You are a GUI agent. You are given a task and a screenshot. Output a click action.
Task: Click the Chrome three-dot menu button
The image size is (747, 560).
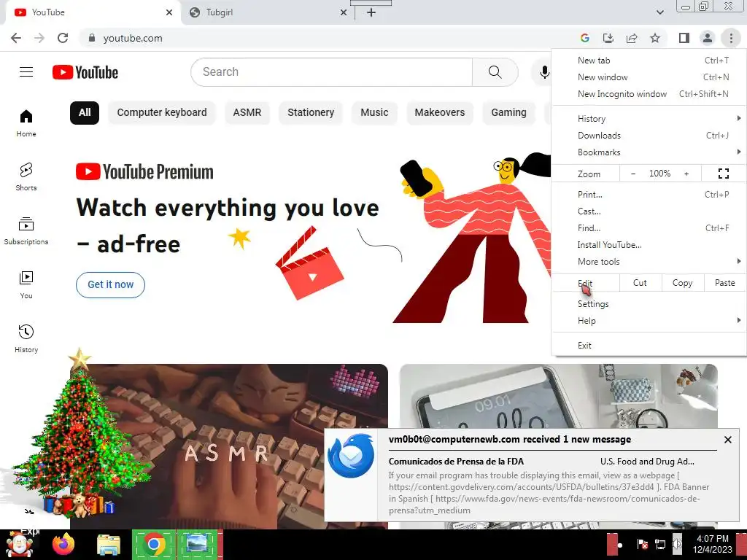pyautogui.click(x=731, y=38)
